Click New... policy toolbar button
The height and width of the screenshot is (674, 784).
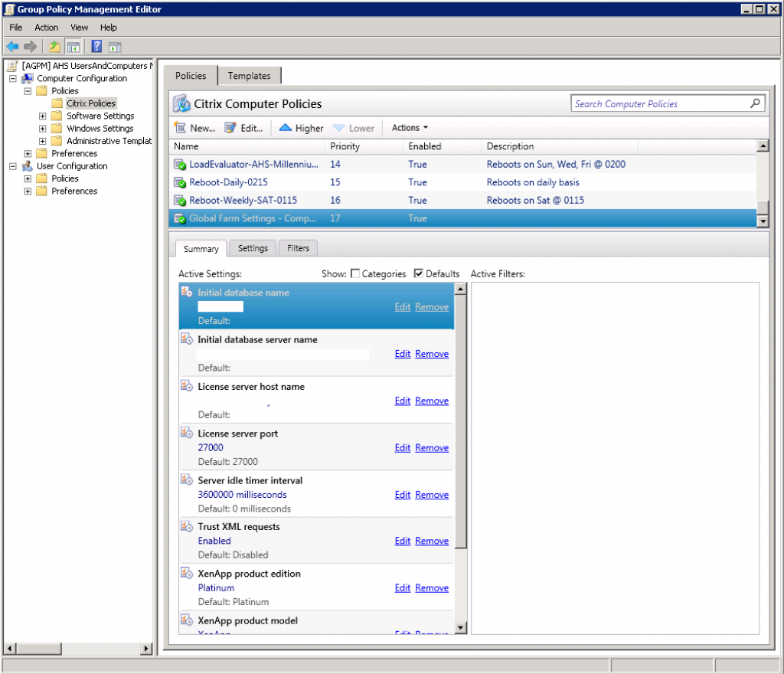click(x=194, y=128)
